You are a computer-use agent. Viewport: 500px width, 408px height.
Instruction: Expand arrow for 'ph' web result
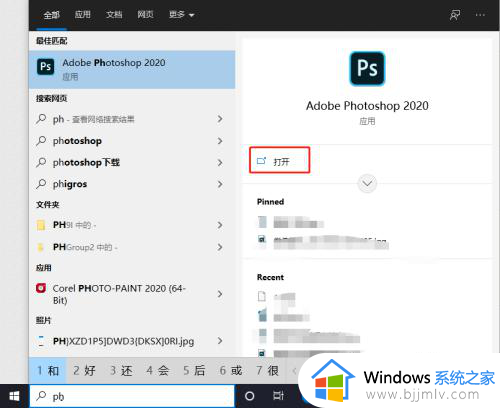(220, 119)
